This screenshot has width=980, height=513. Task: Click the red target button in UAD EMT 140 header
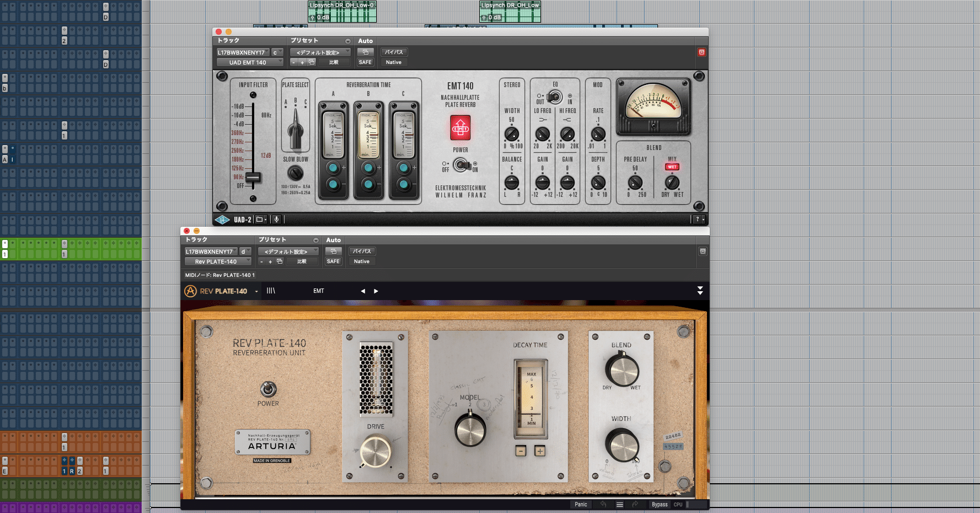coord(701,52)
